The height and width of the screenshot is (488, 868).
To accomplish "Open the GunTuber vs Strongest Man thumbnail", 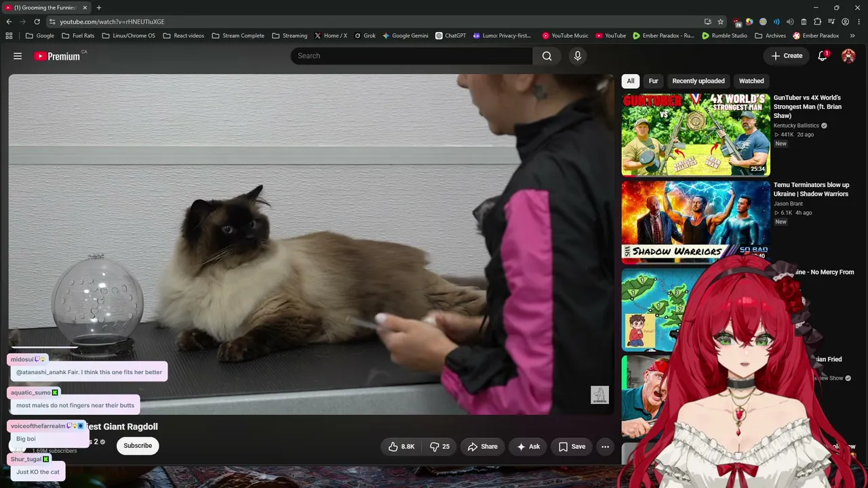I will [x=696, y=135].
